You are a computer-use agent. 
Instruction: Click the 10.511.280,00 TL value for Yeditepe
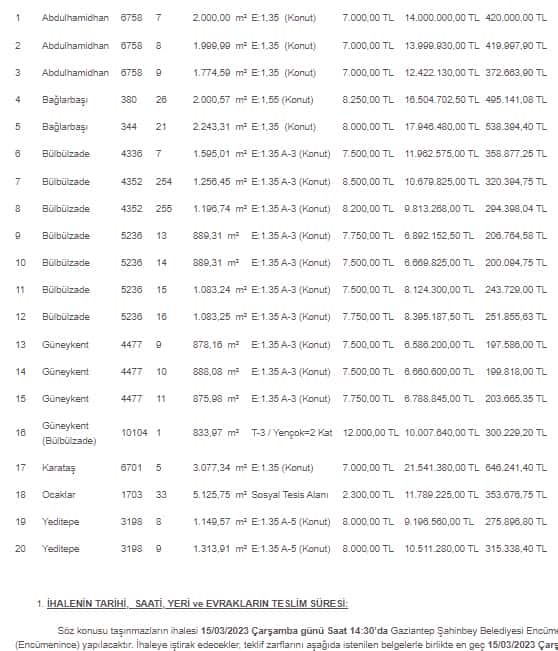point(441,548)
